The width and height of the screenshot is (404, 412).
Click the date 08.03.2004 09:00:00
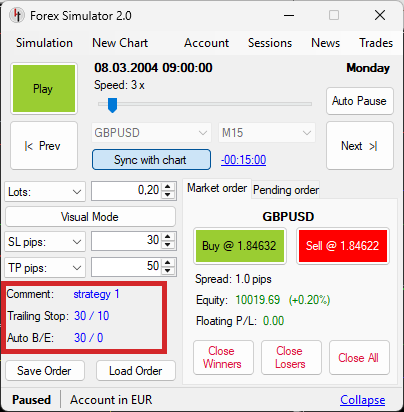pos(153,68)
